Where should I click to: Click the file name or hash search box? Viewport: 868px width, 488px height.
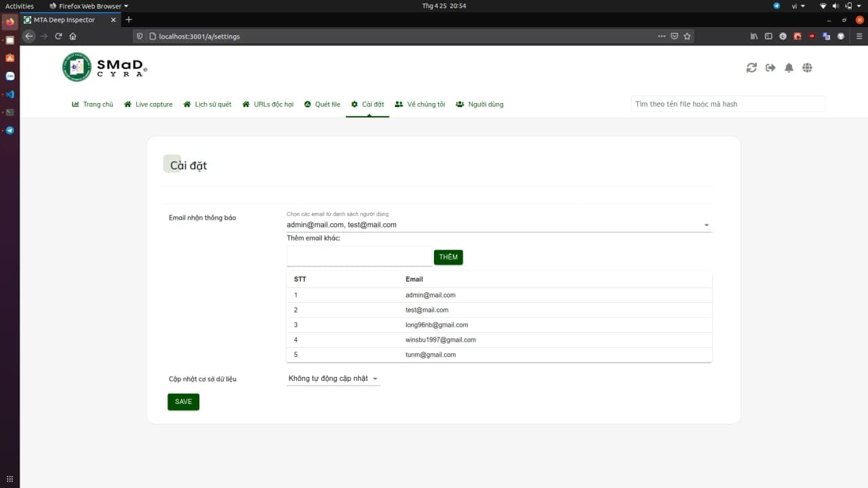[728, 104]
